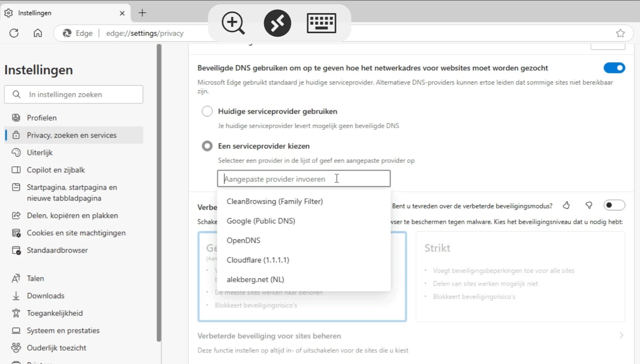The height and width of the screenshot is (364, 640).
Task: Click the Edge logo in address bar
Action: click(x=67, y=33)
